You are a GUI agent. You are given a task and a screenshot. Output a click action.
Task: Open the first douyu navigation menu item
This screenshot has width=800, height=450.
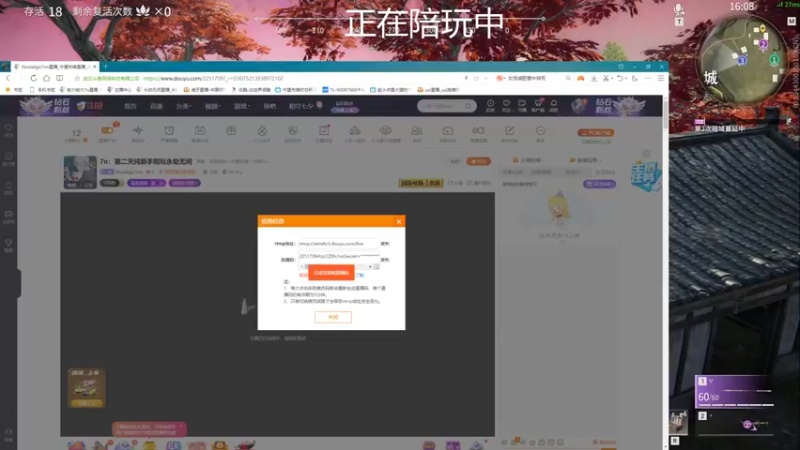131,106
